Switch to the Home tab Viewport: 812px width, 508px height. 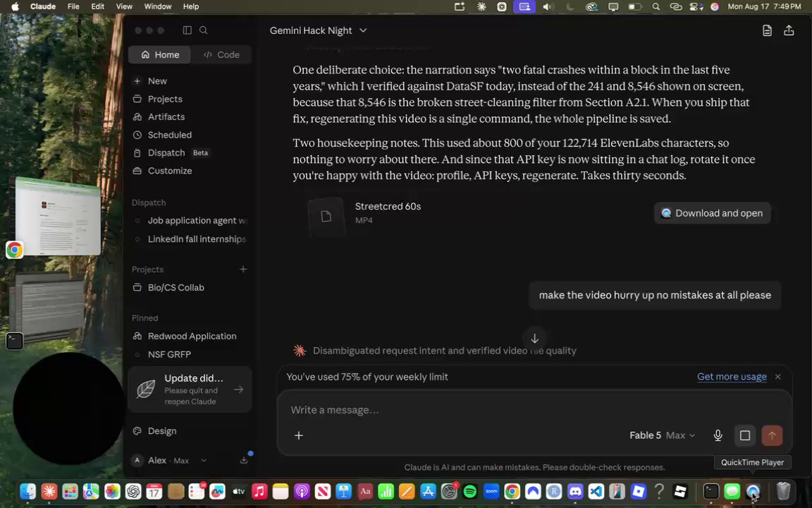point(159,54)
